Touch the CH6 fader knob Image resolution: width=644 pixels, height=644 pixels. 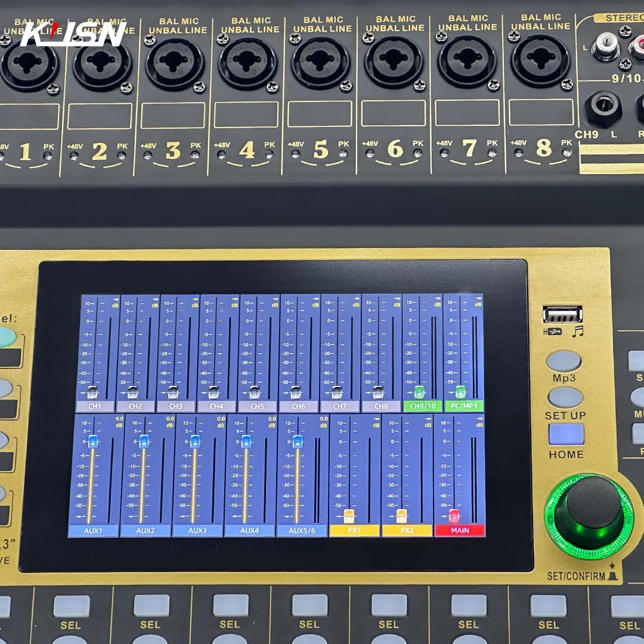pos(296,392)
